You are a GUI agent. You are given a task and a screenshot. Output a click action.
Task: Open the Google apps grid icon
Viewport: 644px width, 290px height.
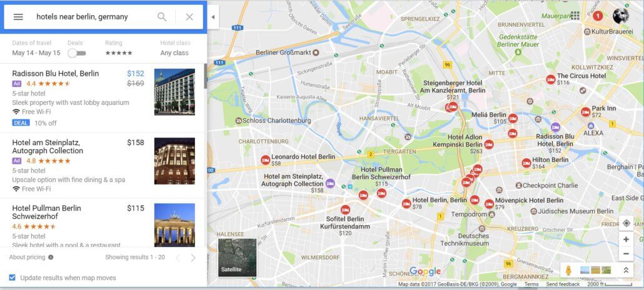coord(575,16)
